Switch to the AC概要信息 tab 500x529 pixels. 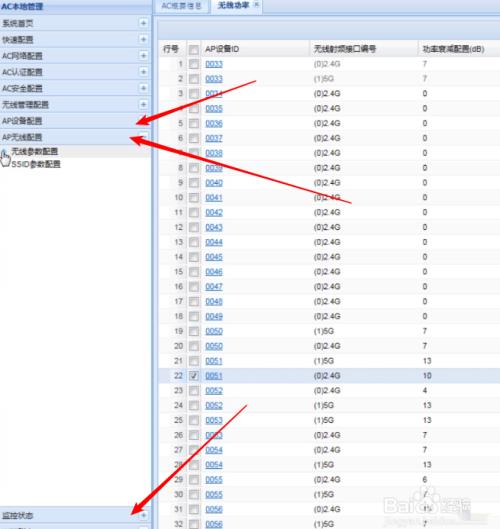181,6
